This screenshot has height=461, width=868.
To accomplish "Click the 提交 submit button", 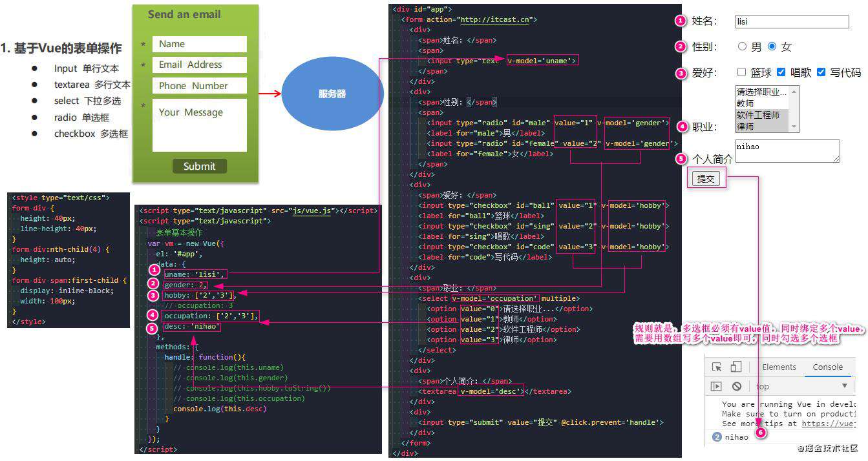I will point(706,179).
